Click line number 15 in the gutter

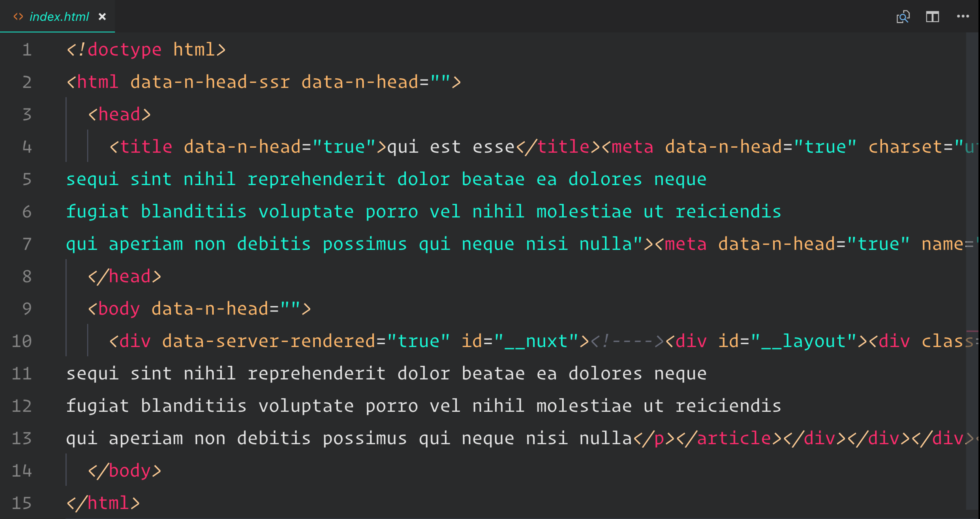pos(22,503)
